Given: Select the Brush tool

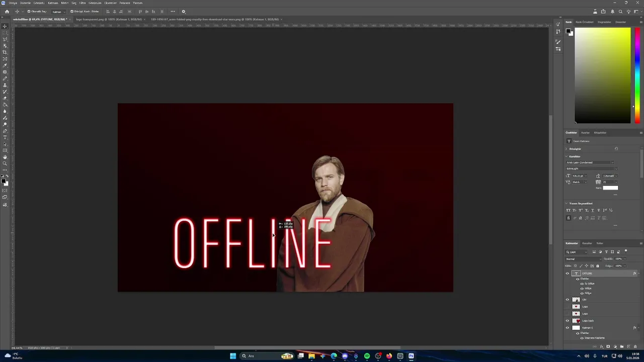Looking at the screenshot, I should [5, 78].
